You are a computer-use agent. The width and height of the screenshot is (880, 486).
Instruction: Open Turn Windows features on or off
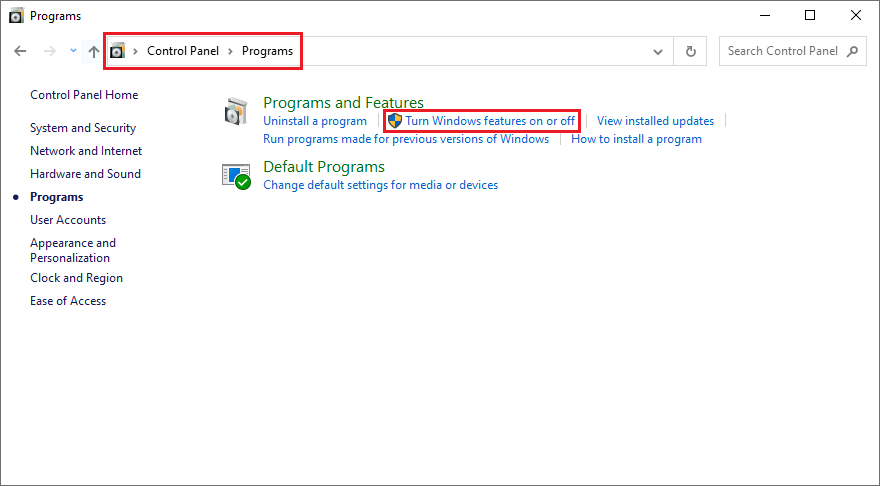490,121
